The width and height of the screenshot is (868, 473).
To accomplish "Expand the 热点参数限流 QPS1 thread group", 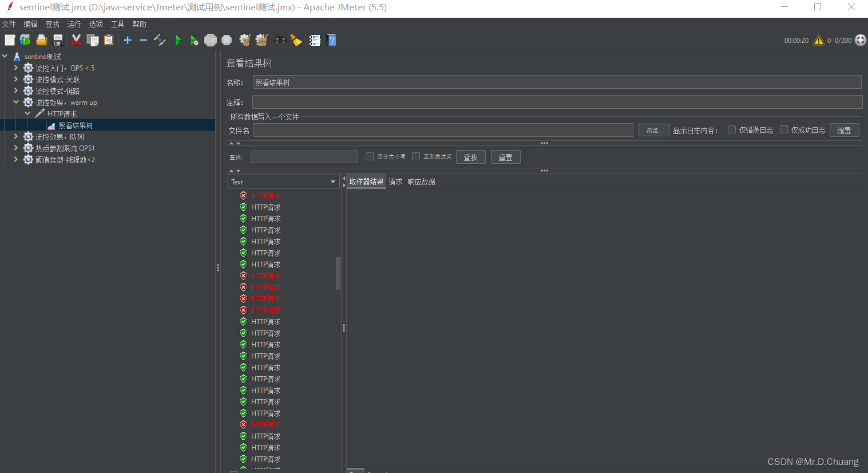I will 16,148.
